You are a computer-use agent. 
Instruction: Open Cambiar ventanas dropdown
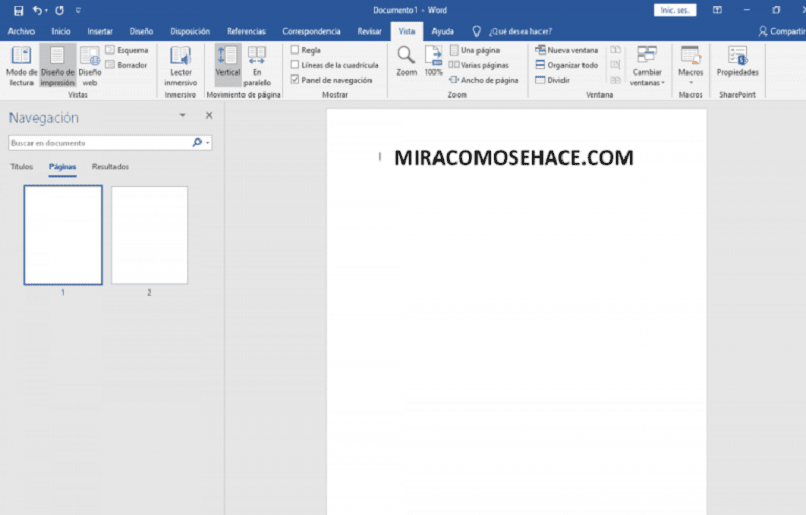click(x=647, y=66)
